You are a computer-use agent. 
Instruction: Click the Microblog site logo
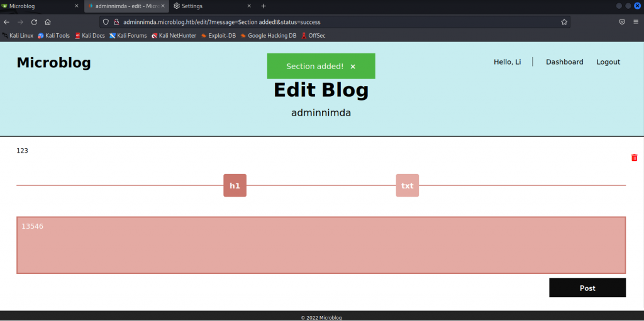tap(53, 63)
